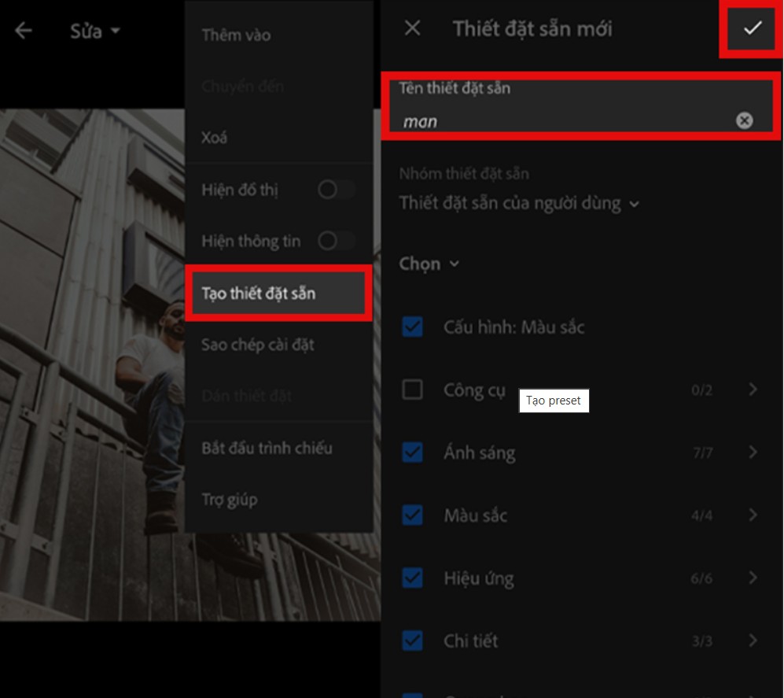Toggle the Hiện thông tin switch
The height and width of the screenshot is (698, 784).
point(336,241)
